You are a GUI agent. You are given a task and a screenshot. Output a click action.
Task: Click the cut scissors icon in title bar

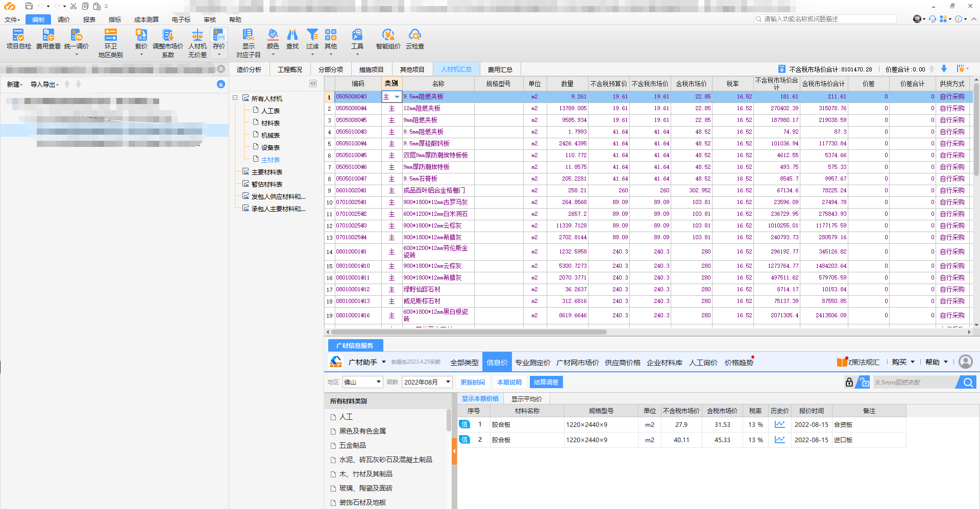click(73, 6)
